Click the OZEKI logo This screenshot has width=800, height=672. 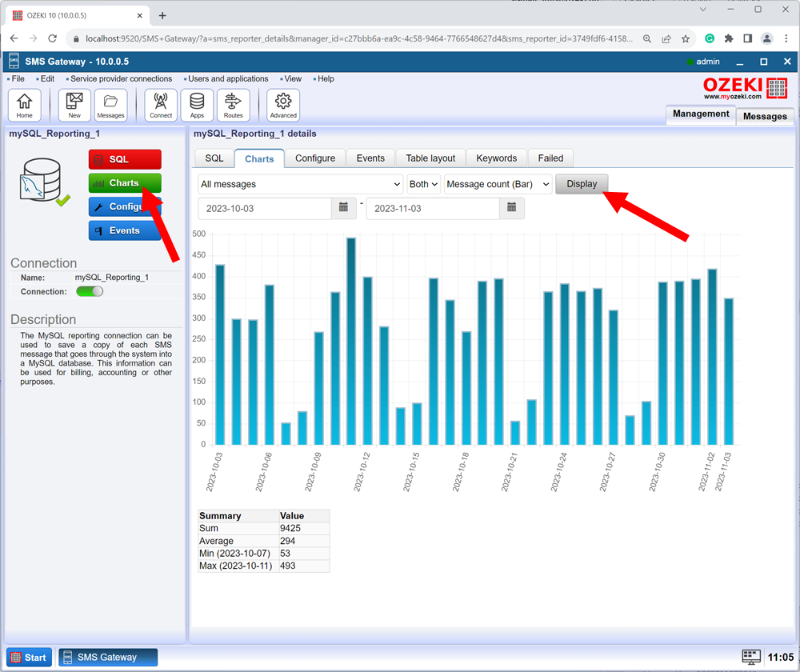coord(745,88)
